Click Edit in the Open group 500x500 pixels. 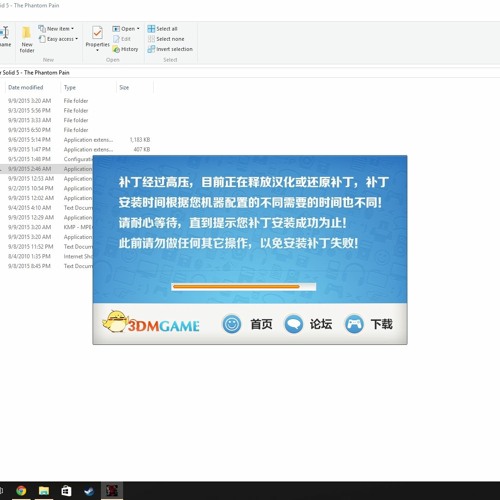pos(122,39)
